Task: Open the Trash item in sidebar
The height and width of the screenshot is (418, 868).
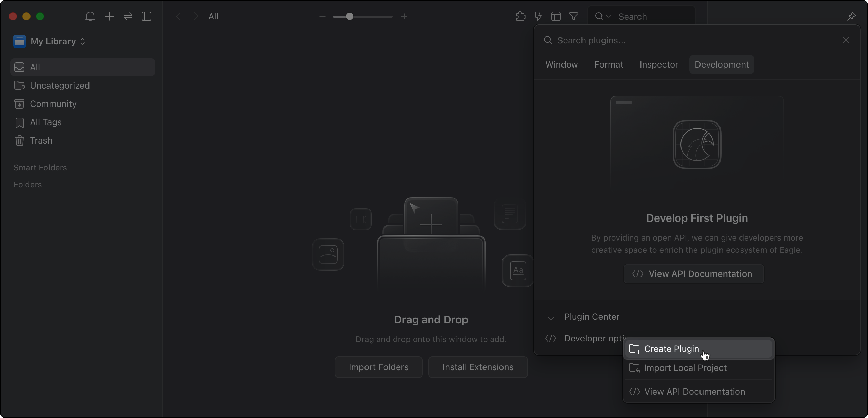Action: coord(41,140)
